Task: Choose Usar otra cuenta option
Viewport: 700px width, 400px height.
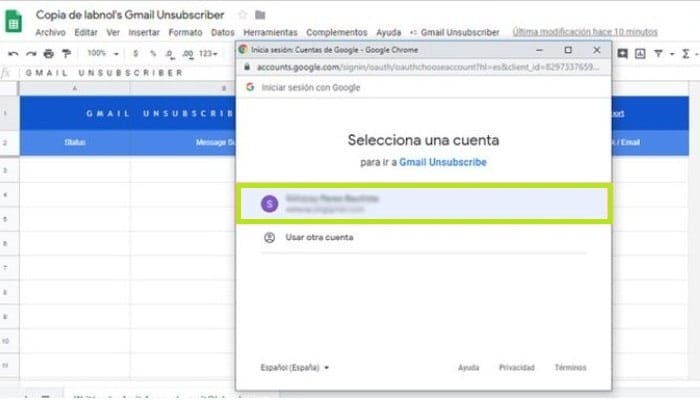Action: point(319,238)
